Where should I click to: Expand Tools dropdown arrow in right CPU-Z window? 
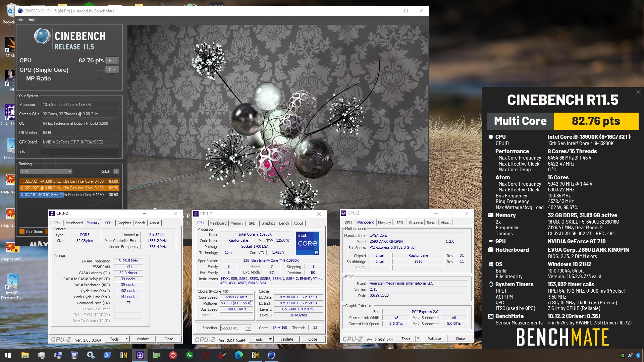pos(418,339)
